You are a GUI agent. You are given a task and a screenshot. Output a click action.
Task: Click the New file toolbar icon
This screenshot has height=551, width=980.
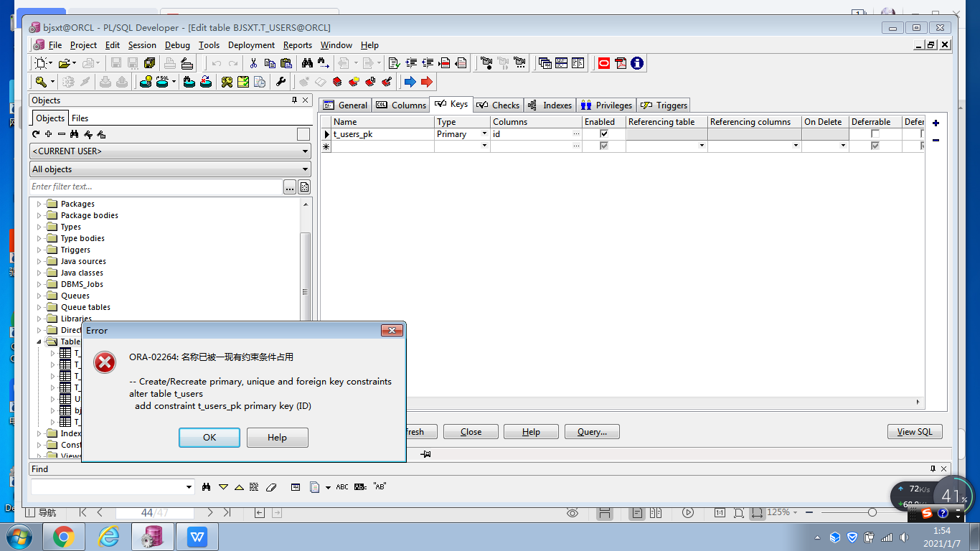click(42, 63)
